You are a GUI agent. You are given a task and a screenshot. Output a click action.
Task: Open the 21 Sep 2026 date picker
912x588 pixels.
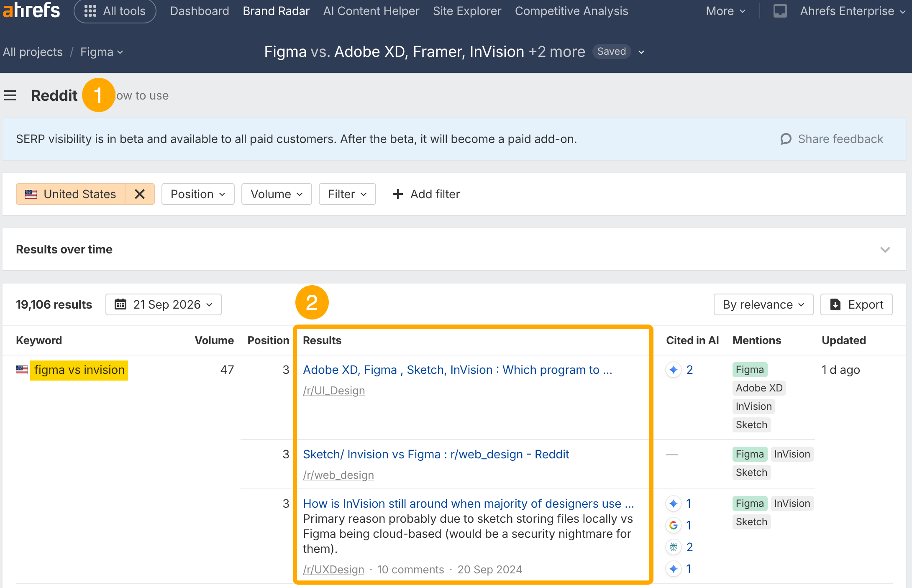164,304
